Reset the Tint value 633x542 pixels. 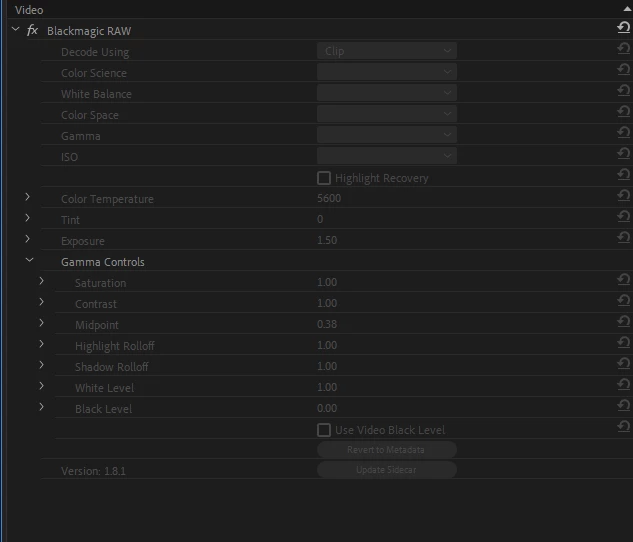click(623, 216)
